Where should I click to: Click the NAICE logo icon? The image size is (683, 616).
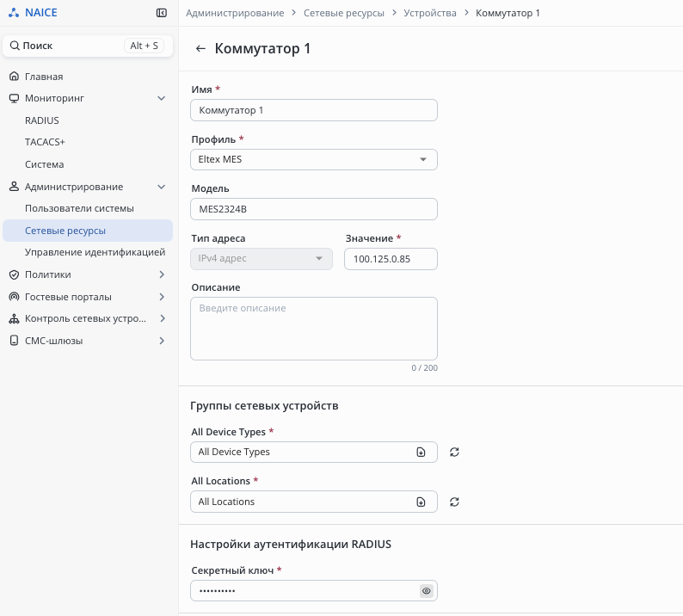click(x=13, y=13)
